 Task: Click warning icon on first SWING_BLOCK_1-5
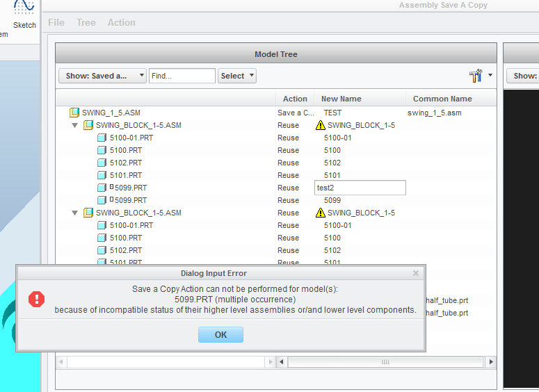pos(321,125)
